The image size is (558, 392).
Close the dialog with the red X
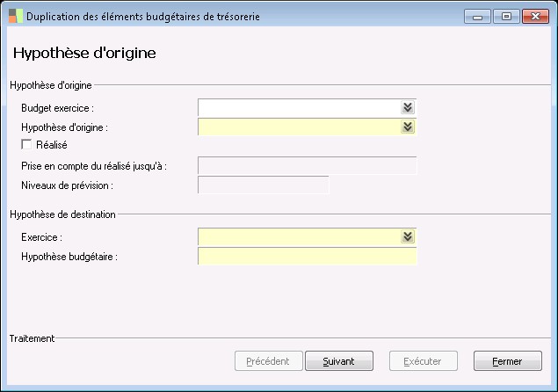(533, 16)
